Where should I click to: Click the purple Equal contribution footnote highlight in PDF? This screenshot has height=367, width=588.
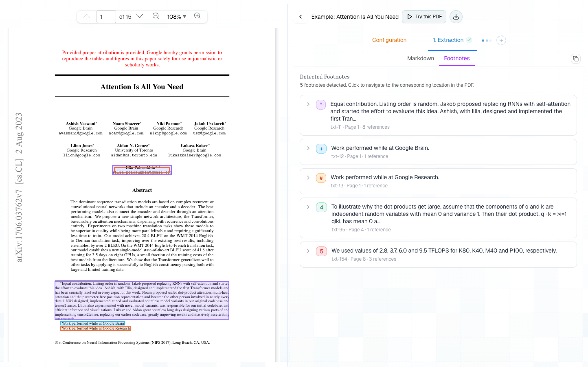[x=142, y=301]
